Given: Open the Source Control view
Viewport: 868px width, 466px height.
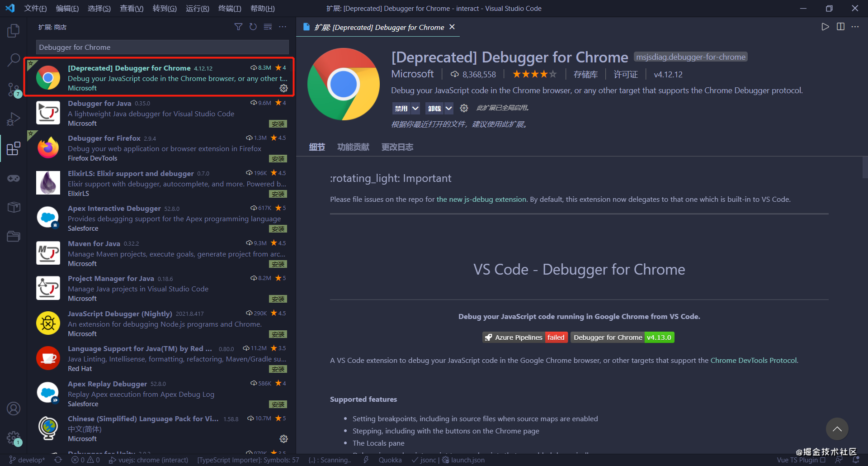Looking at the screenshot, I should tap(14, 90).
